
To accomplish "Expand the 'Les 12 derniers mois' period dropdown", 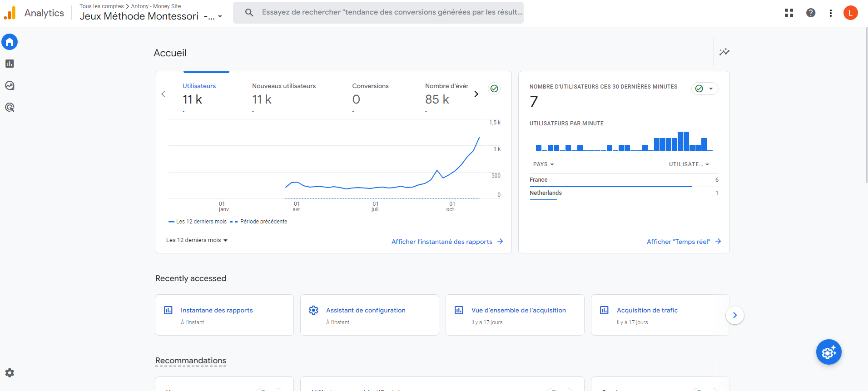I will pyautogui.click(x=197, y=240).
